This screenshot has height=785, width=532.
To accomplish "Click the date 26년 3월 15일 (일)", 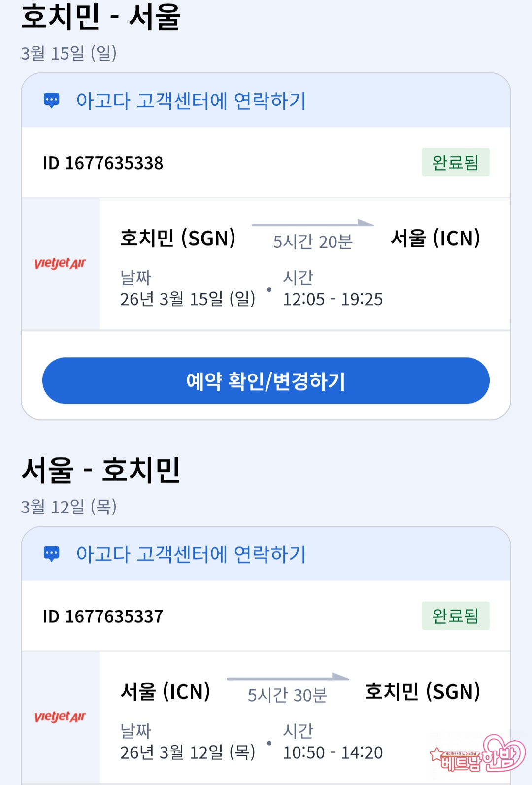I will 188,299.
